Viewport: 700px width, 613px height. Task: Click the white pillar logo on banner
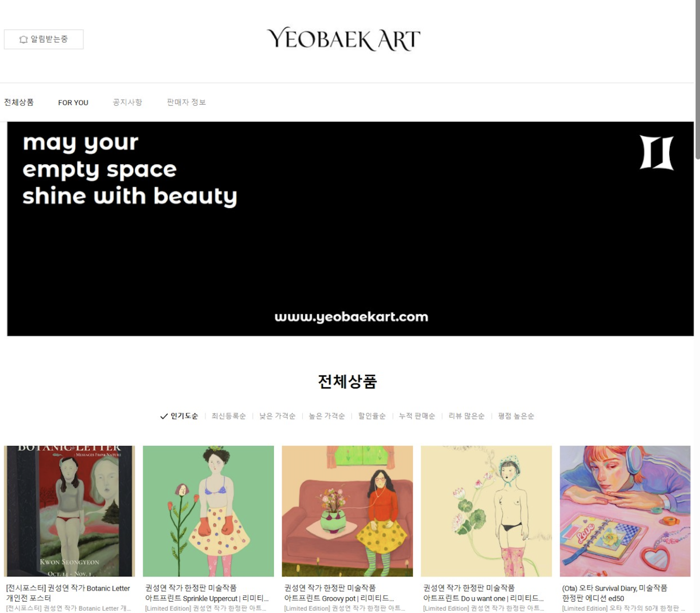[657, 152]
